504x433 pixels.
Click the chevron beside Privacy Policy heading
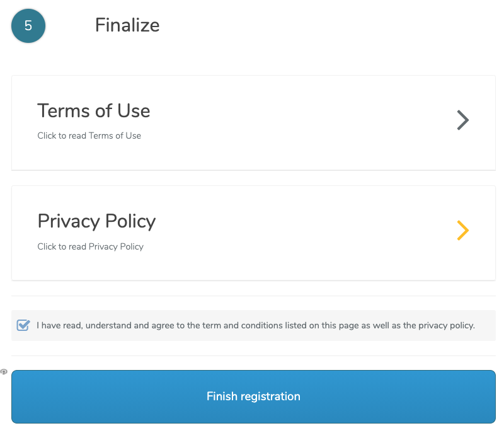463,231
